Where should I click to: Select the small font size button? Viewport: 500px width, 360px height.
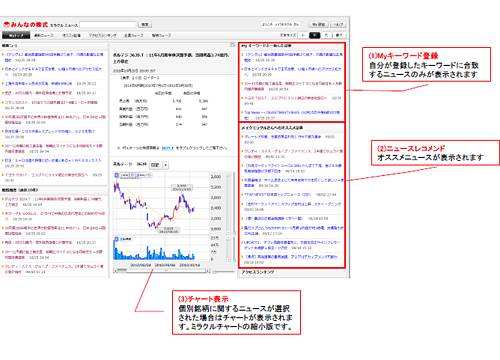click(303, 35)
